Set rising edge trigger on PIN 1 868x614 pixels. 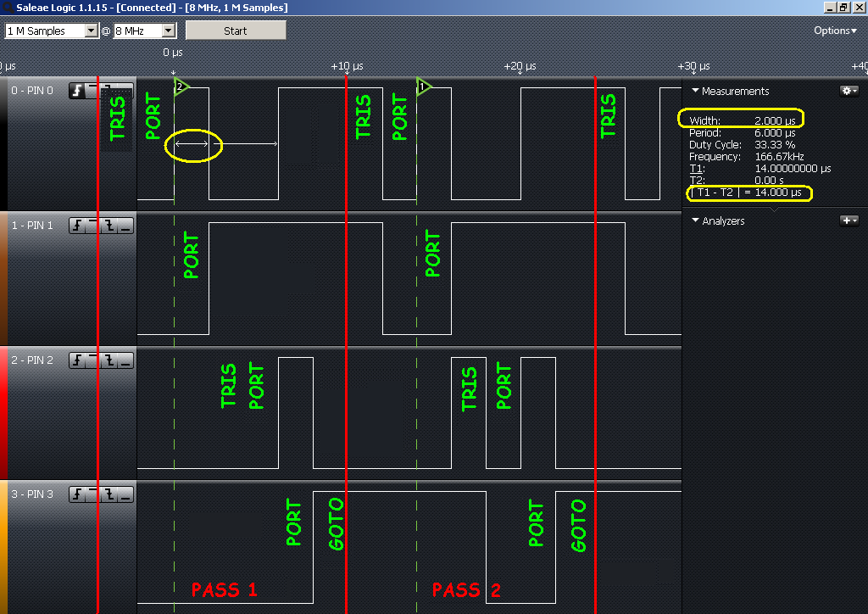tap(77, 226)
